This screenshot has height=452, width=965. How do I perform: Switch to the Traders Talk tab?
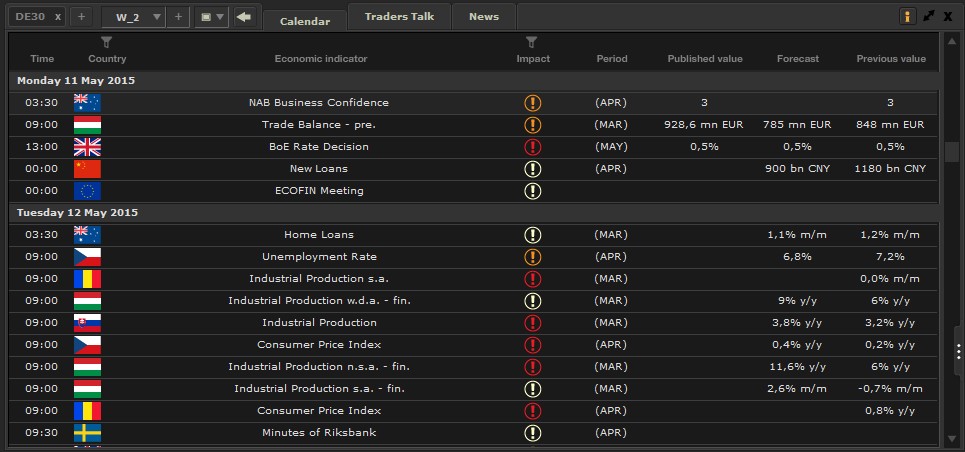coord(399,17)
